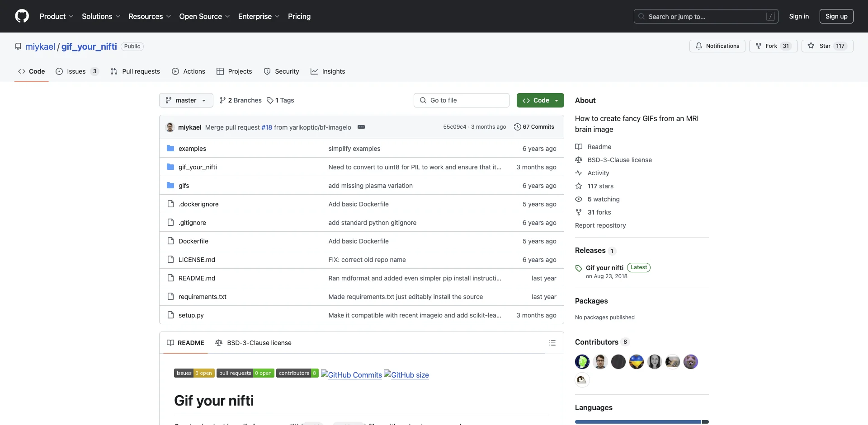Open the GitHub size badge link
Image resolution: width=868 pixels, height=425 pixels.
coord(406,374)
